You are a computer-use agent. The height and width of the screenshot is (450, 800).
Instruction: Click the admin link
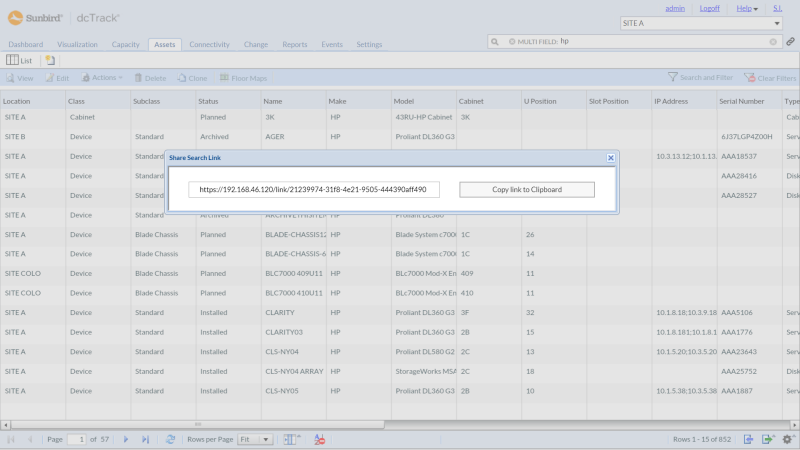(675, 8)
